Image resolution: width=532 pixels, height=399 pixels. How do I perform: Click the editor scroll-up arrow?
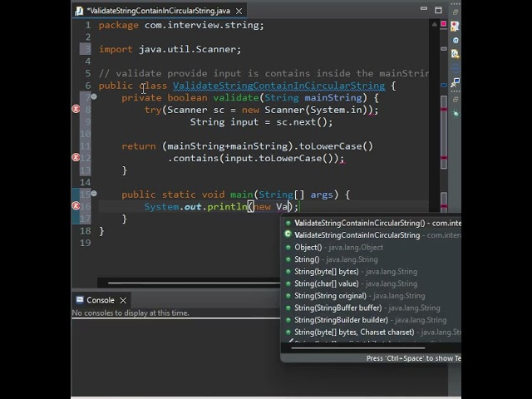coord(434,24)
